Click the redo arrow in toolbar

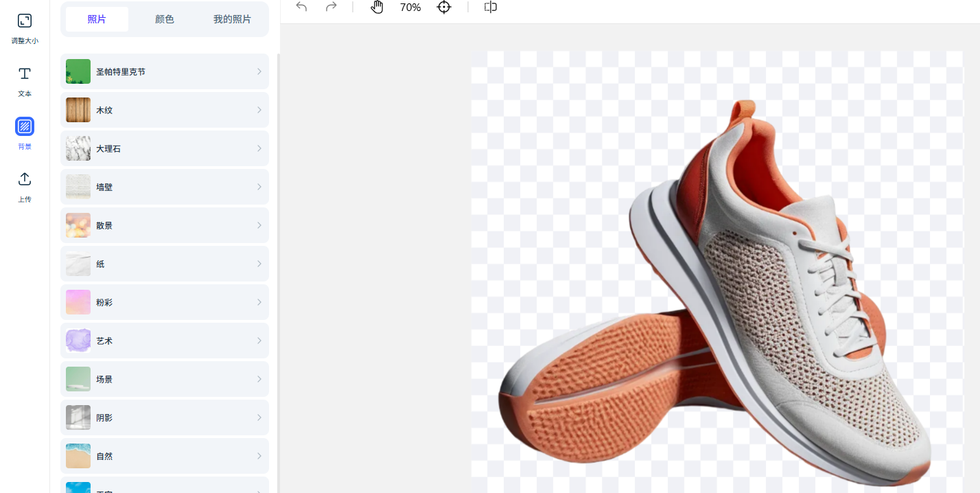coord(331,7)
